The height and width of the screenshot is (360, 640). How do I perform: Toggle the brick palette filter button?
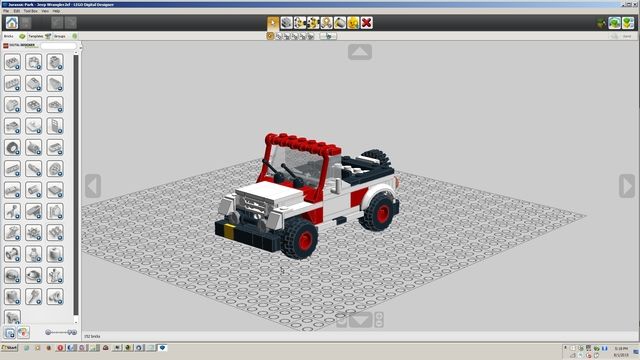tap(10, 333)
